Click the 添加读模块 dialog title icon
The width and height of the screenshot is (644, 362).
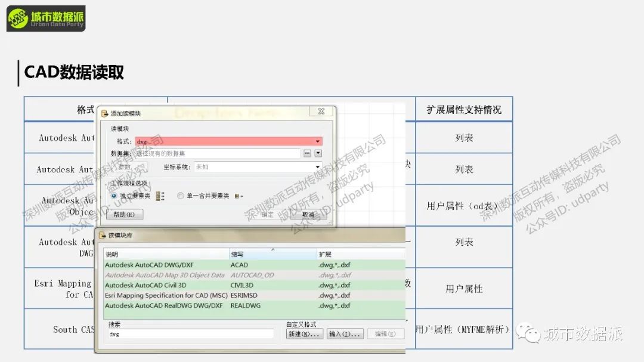[105, 113]
